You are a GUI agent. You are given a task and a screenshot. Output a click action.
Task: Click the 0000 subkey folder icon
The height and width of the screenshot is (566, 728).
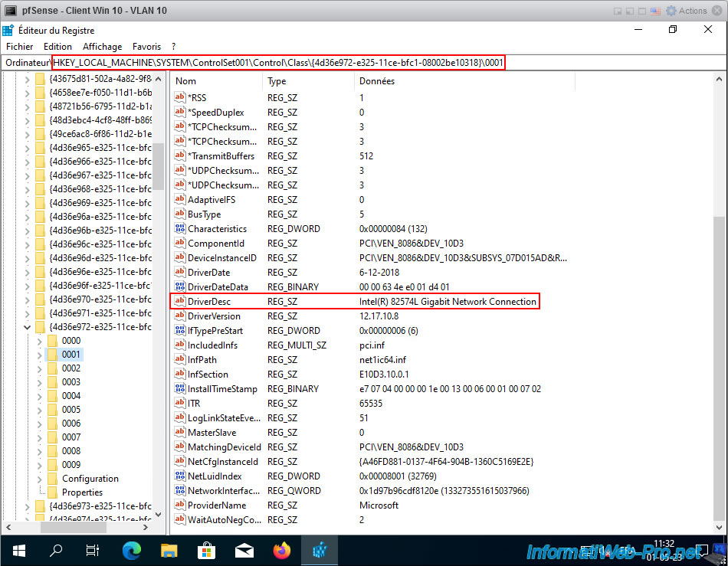52,341
